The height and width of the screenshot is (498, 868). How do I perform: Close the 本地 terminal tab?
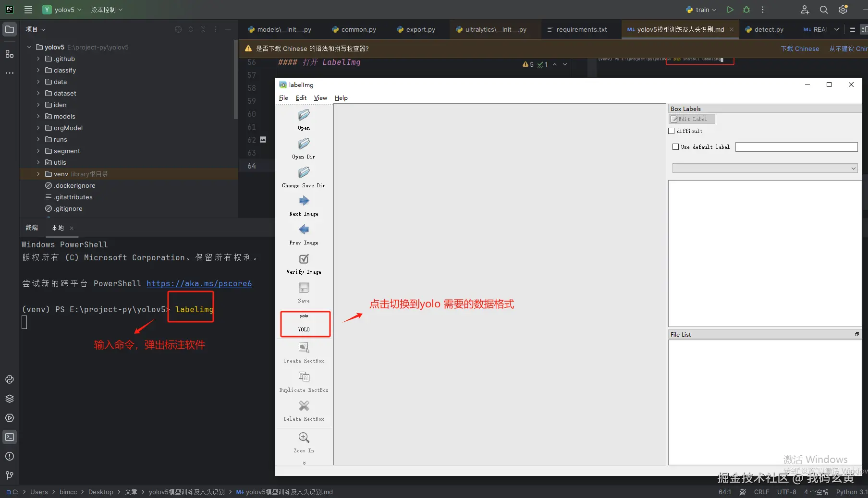point(72,228)
